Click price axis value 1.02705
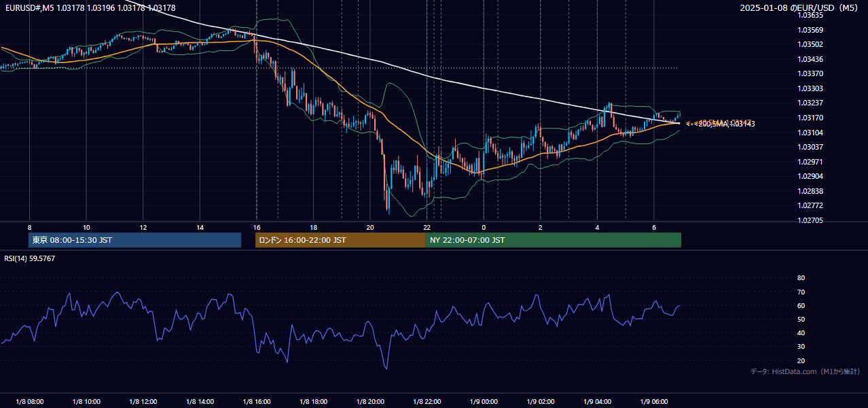This screenshot has height=408, width=868. [x=810, y=220]
